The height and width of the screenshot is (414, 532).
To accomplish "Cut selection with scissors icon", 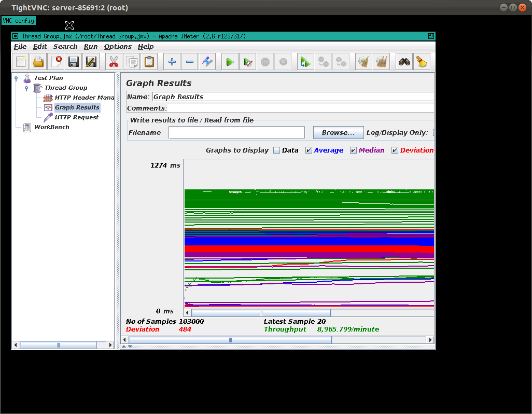I will (x=114, y=62).
